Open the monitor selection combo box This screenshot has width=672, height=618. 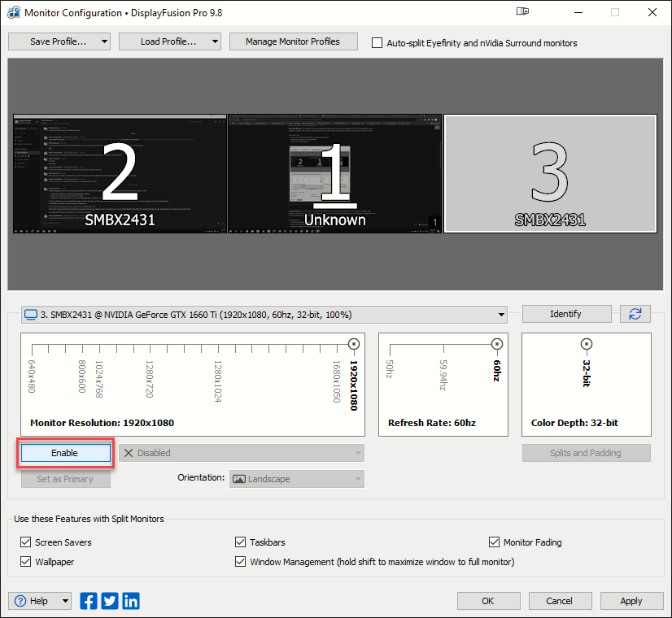pos(264,315)
